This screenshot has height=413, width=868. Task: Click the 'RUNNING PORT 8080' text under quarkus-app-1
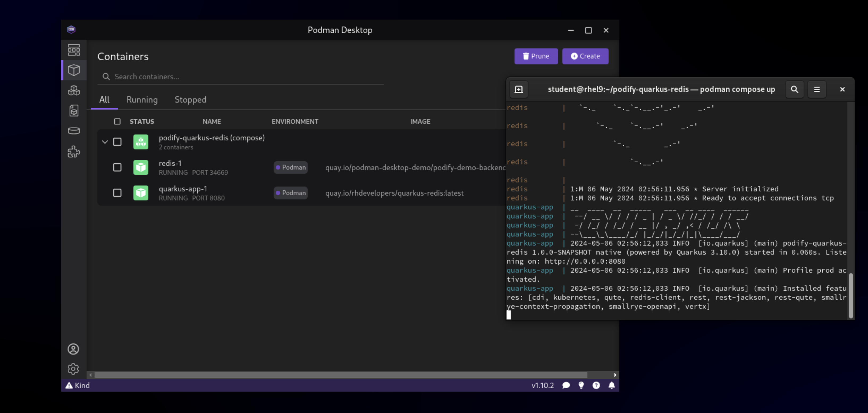(x=192, y=198)
